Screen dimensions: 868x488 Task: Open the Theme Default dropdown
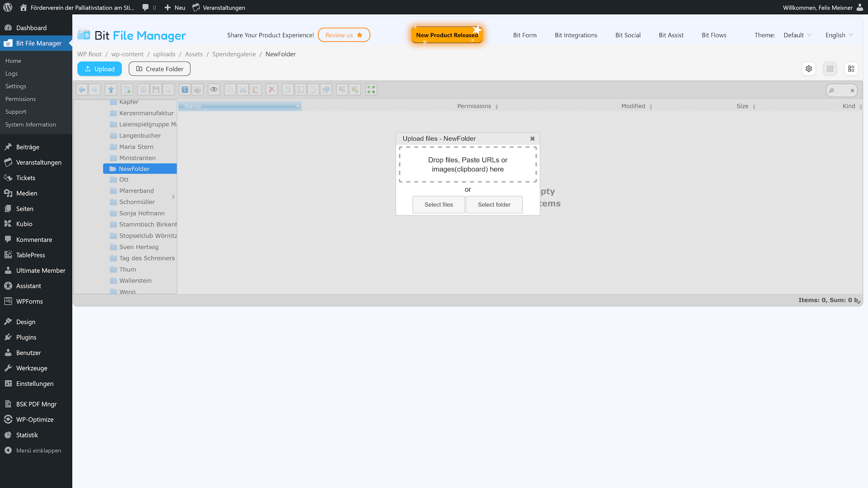click(x=797, y=35)
